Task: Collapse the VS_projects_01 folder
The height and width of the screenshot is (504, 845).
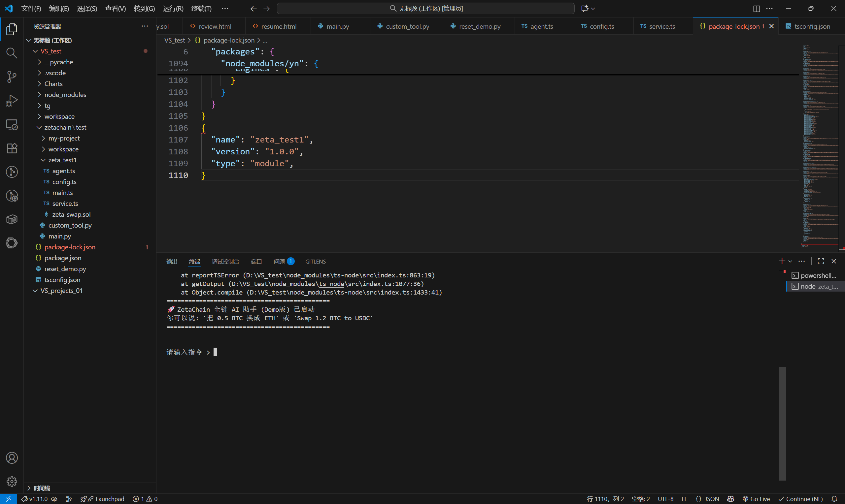Action: pos(35,291)
